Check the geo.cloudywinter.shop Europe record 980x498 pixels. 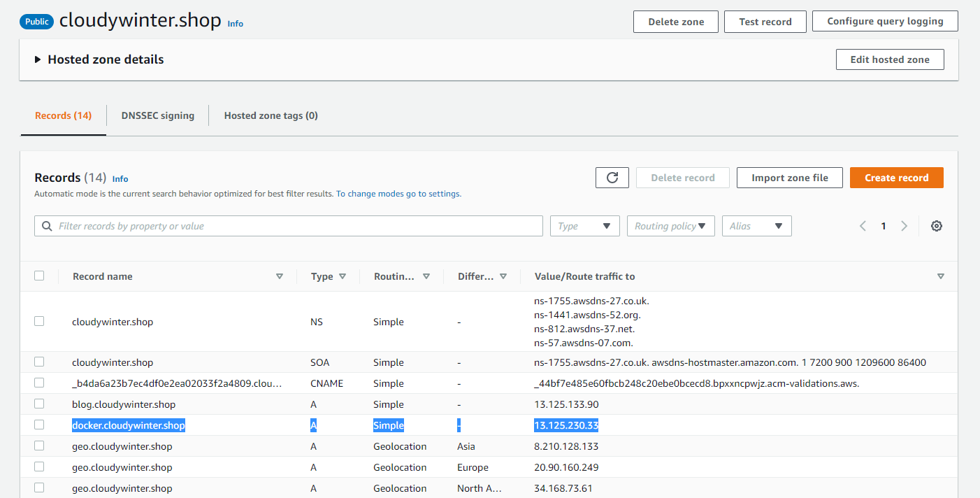pyautogui.click(x=39, y=467)
